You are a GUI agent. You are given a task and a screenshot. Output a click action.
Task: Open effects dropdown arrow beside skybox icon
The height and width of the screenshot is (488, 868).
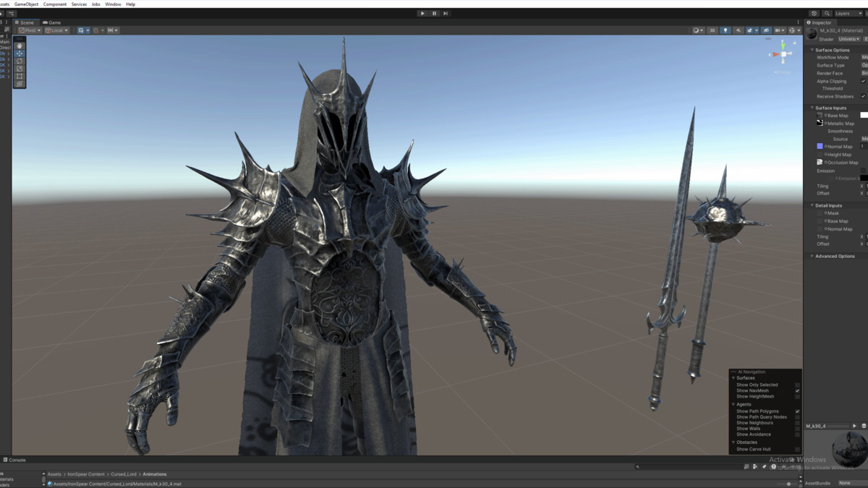pos(757,30)
